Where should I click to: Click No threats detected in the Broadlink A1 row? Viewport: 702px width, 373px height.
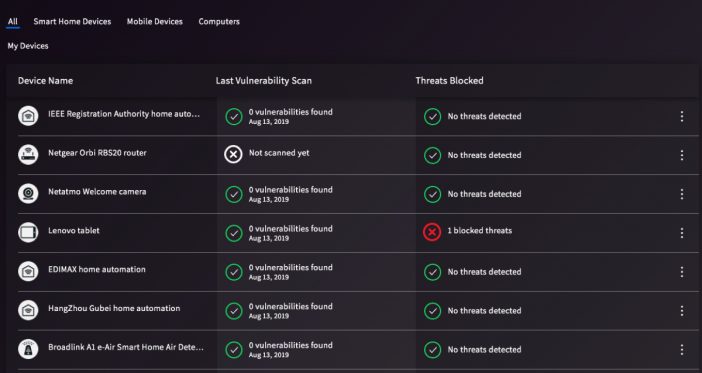click(x=484, y=350)
